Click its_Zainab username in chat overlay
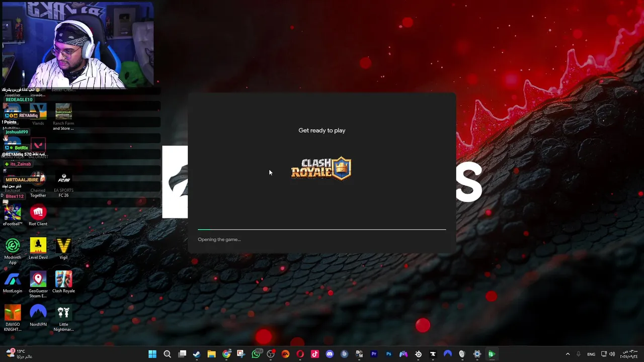The width and height of the screenshot is (644, 362). point(21,164)
